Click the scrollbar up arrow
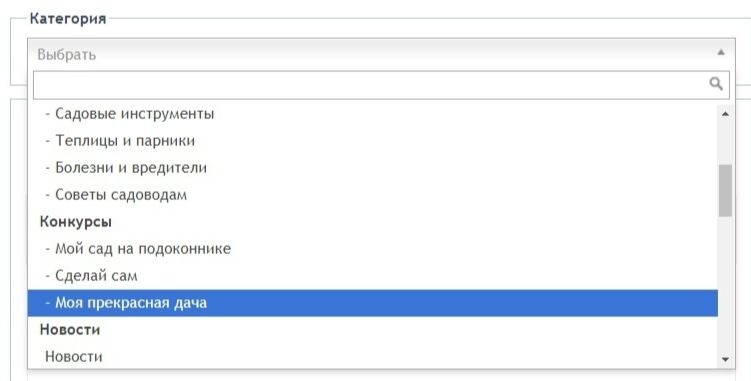The width and height of the screenshot is (751, 381). pyautogui.click(x=725, y=114)
